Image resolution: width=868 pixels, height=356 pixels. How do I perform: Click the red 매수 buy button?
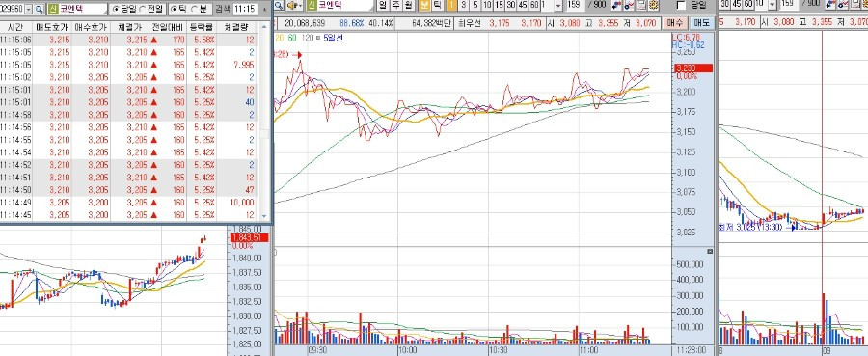[675, 23]
